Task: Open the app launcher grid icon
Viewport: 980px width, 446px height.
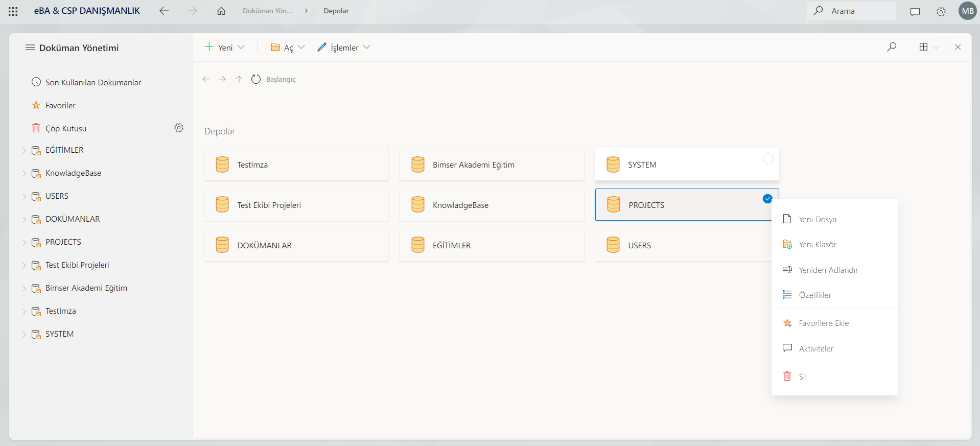Action: pos(13,11)
